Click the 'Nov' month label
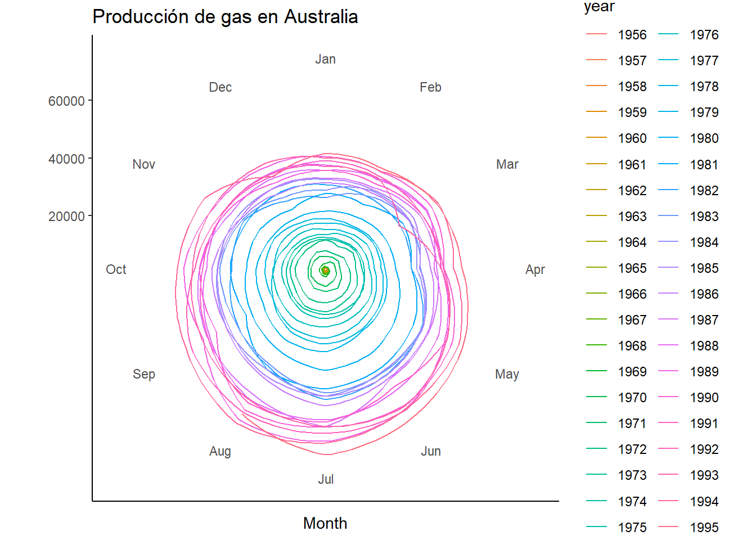Viewport: 756px width, 540px height. tap(143, 164)
